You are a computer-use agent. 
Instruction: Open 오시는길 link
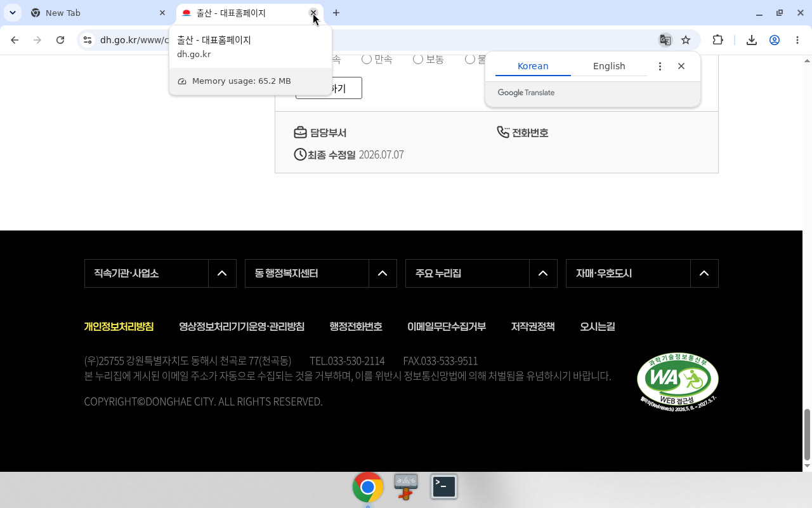(598, 326)
